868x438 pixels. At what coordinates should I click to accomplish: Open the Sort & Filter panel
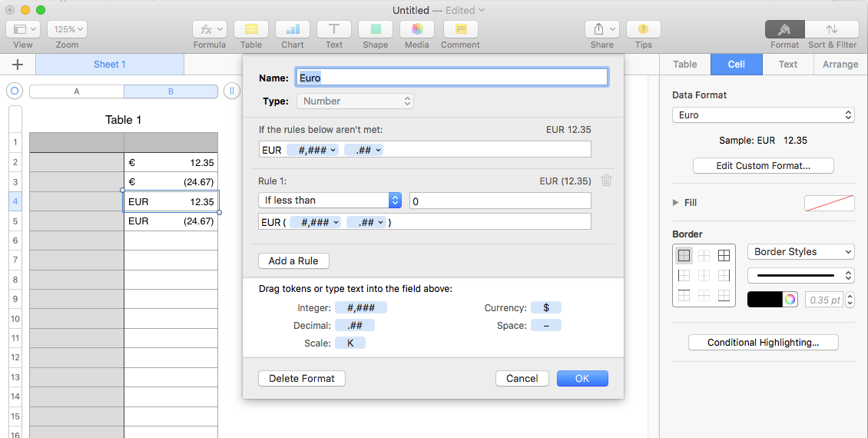click(x=831, y=29)
